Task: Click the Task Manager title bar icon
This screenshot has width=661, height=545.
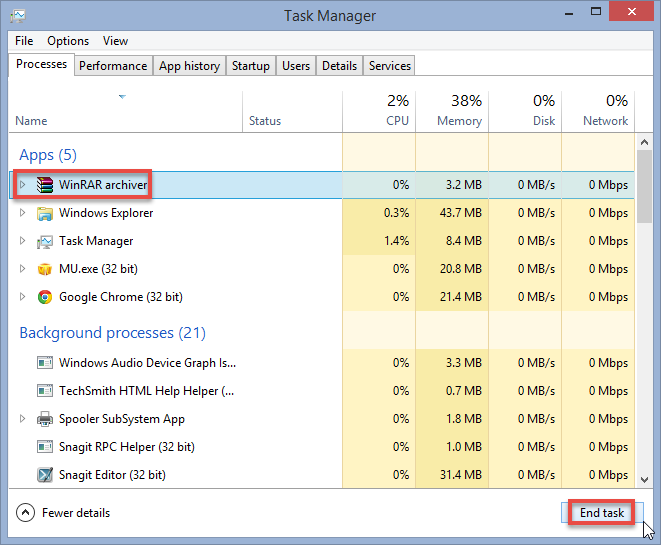Action: coord(18,16)
